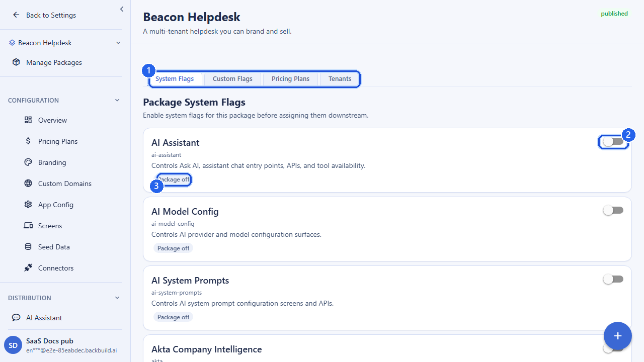The width and height of the screenshot is (644, 362).
Task: Click the Branding palette icon
Action: [28, 162]
